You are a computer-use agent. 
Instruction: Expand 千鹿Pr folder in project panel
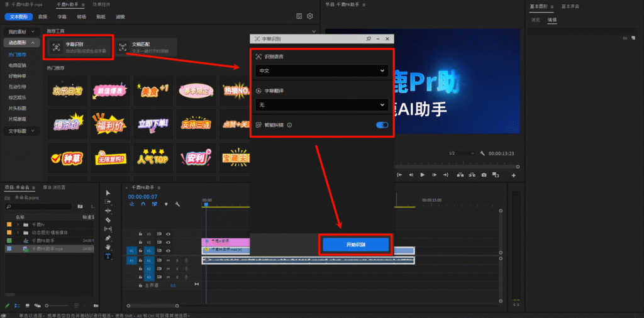coord(18,224)
